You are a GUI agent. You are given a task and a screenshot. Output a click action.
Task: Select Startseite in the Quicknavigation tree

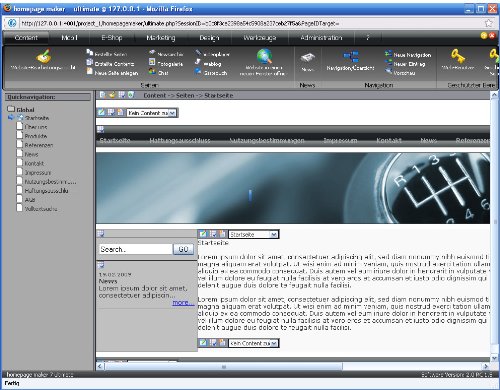tap(37, 118)
